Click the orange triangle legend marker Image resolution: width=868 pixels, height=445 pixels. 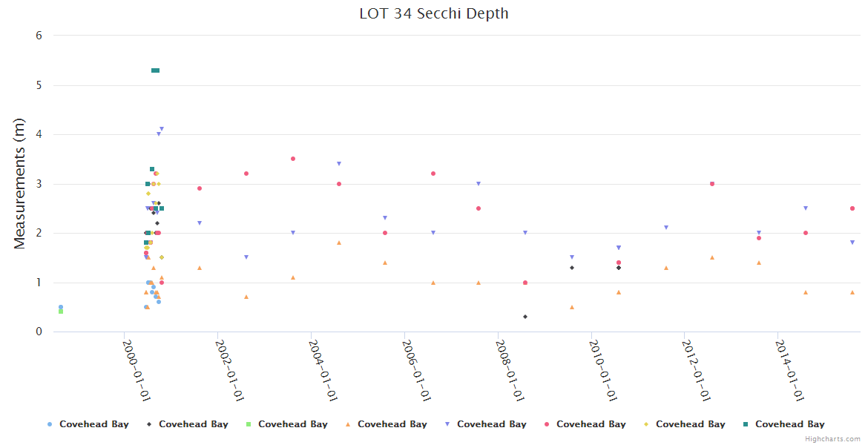point(348,424)
